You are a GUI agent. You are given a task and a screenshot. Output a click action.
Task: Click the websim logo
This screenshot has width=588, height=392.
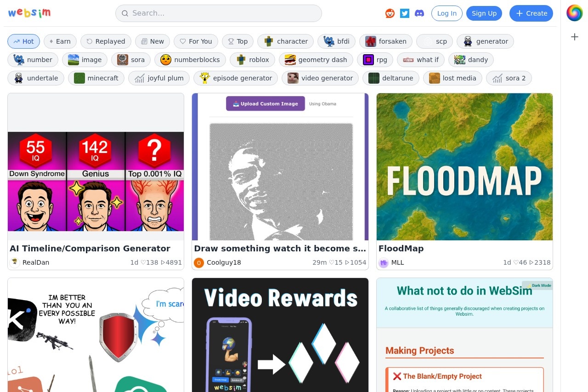(x=29, y=13)
